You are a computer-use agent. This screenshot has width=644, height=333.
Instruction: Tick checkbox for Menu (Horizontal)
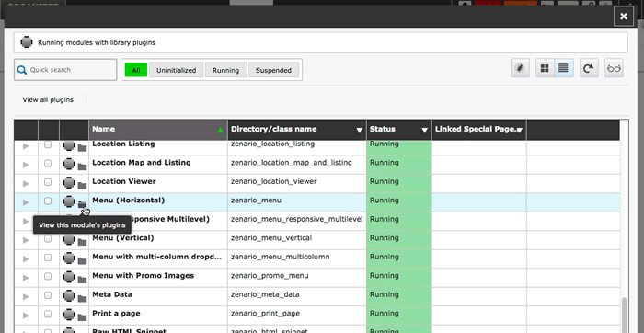[48, 201]
